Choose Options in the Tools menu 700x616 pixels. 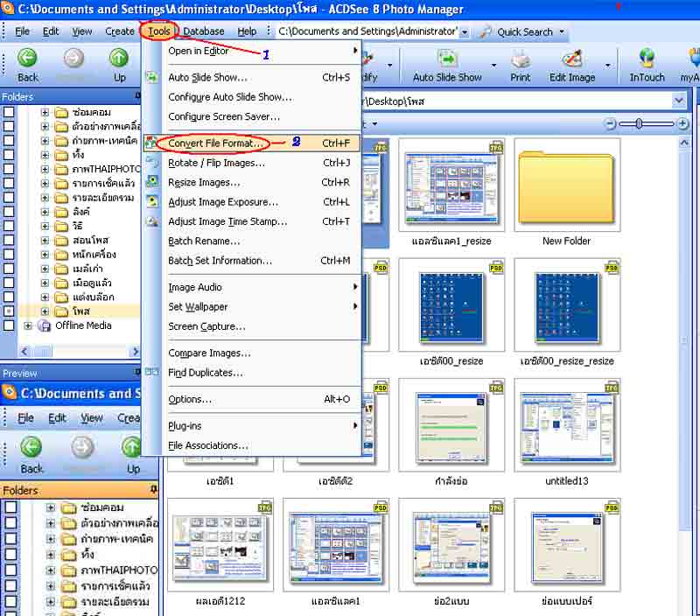pos(252,399)
